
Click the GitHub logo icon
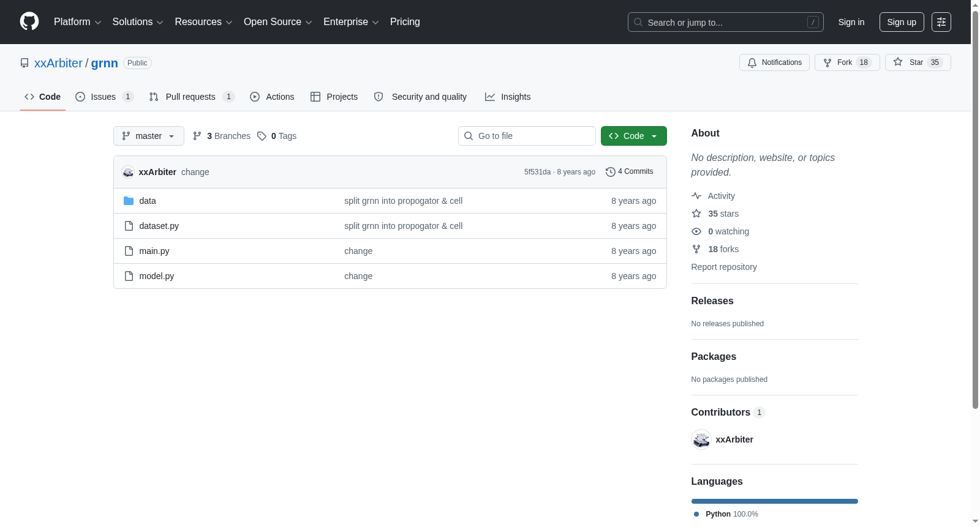tap(29, 21)
